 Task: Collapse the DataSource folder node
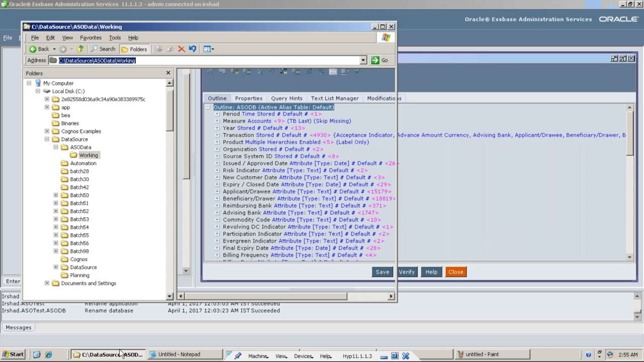tap(47, 139)
